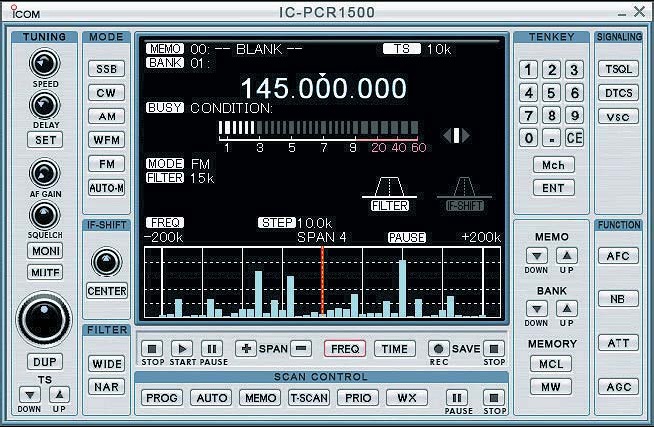Step BANK up arrow
Image resolution: width=654 pixels, height=427 pixels.
pyautogui.click(x=566, y=308)
